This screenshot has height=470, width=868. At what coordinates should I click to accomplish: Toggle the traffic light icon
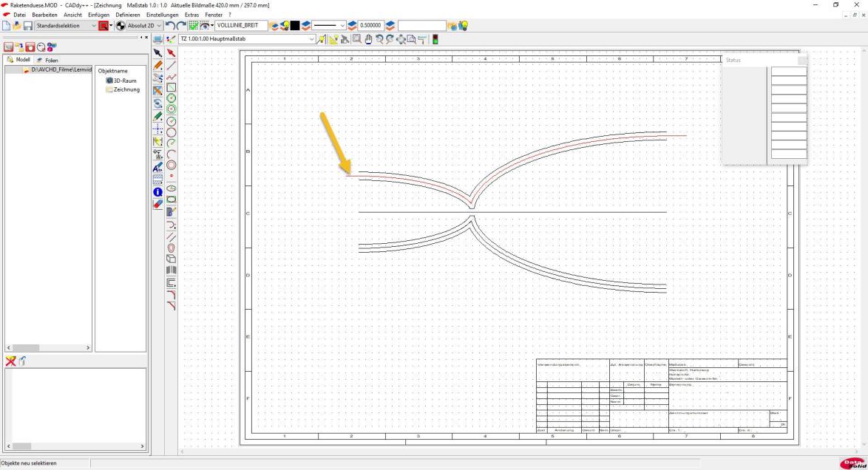(x=435, y=39)
